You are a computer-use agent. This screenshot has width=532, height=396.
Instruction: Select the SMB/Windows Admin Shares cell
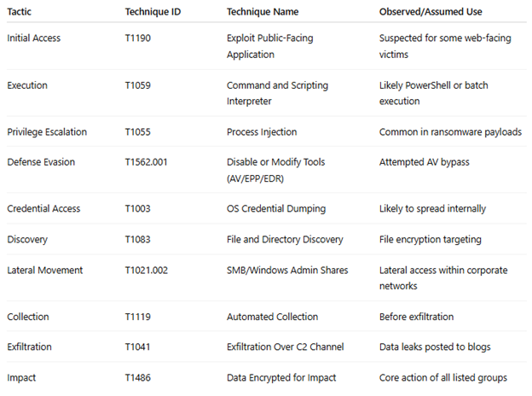point(287,271)
